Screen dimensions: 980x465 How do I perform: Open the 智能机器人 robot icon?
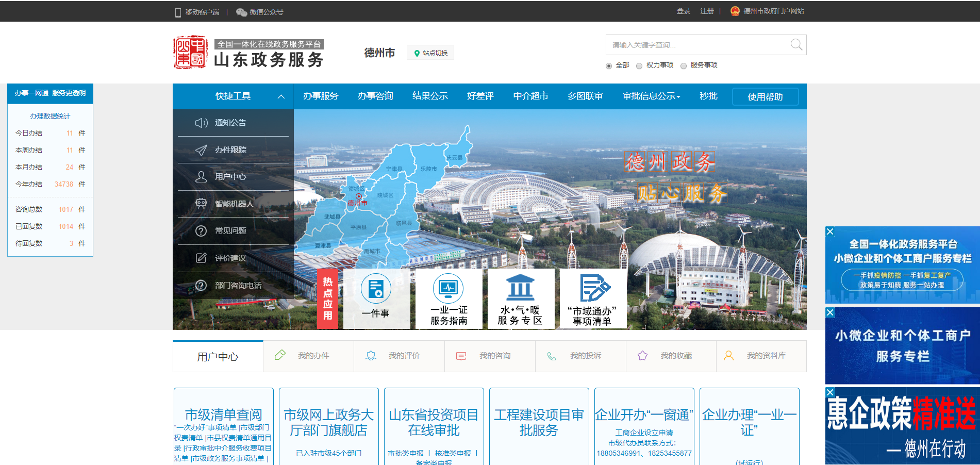[x=201, y=204]
